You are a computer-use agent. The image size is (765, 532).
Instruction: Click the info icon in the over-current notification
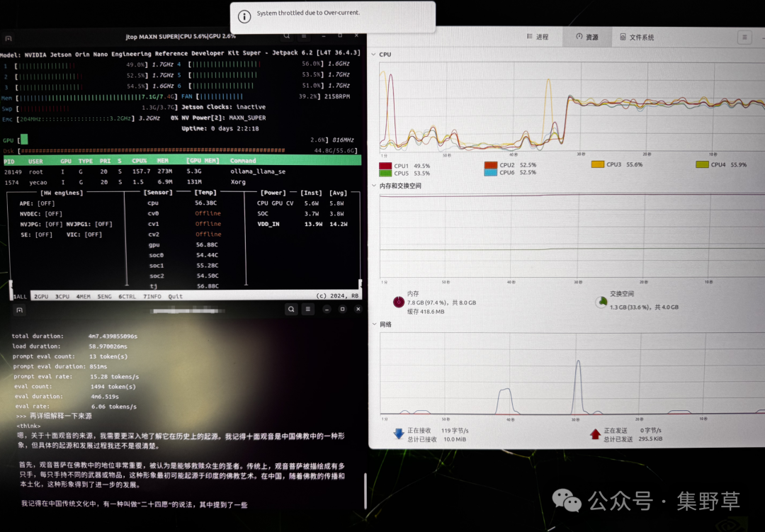point(244,16)
